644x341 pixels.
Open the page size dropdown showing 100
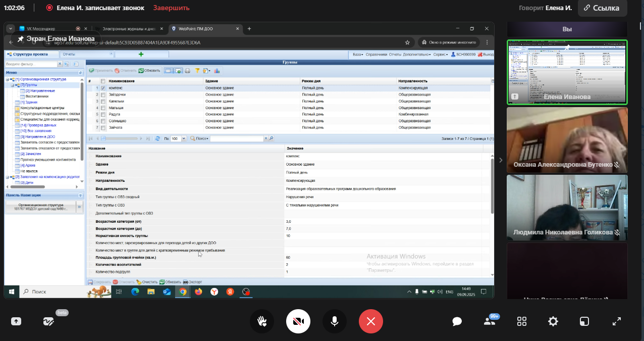184,138
